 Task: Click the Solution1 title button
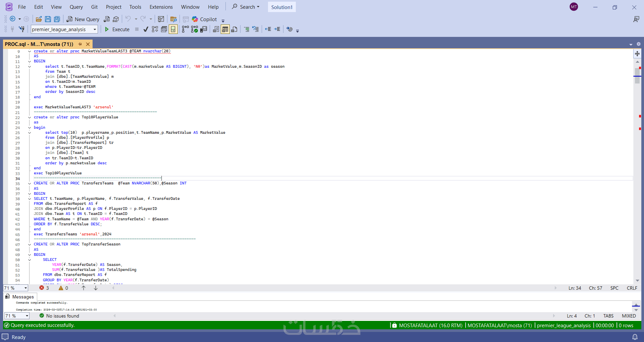click(x=282, y=7)
